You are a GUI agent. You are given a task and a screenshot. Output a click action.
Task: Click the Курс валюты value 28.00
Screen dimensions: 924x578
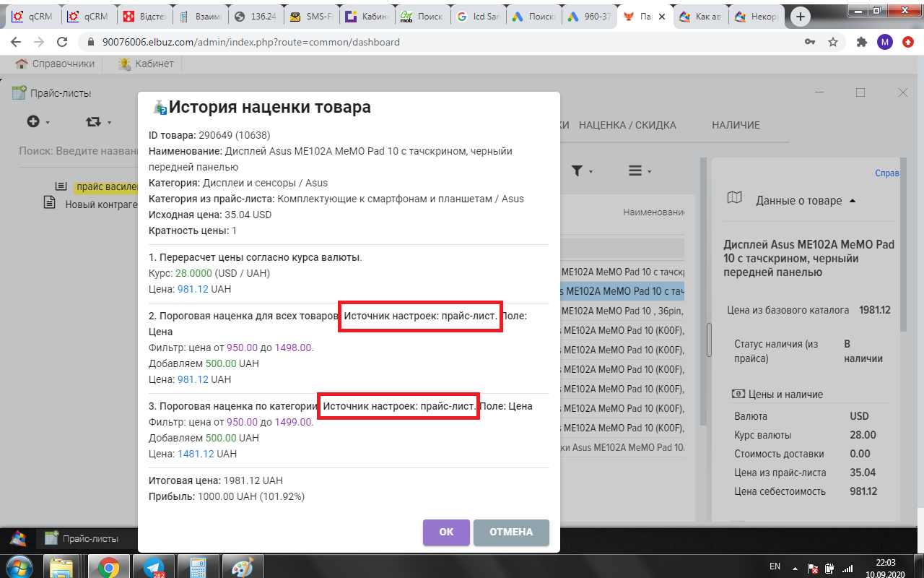click(863, 435)
